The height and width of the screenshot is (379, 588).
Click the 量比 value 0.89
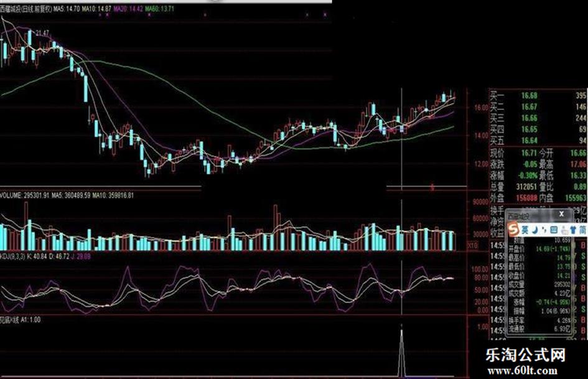[581, 187]
